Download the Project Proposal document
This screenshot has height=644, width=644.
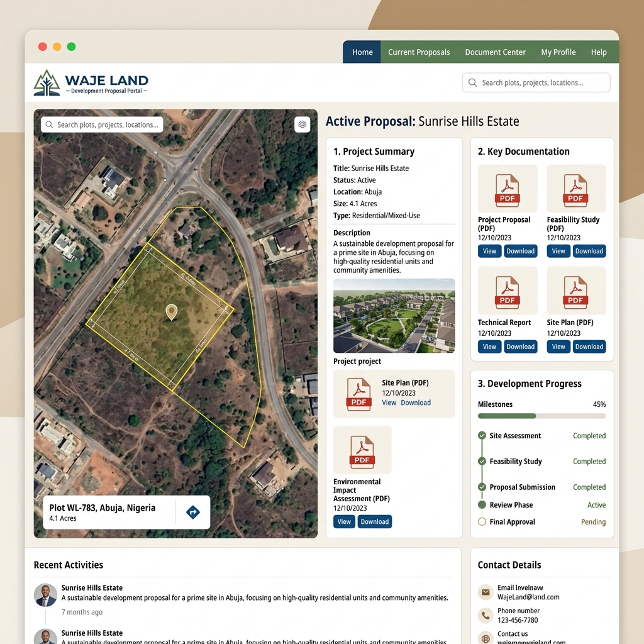point(520,251)
